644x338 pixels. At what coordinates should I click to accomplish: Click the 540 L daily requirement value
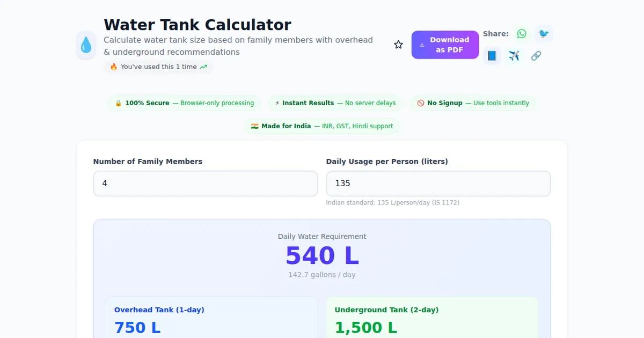point(322,256)
